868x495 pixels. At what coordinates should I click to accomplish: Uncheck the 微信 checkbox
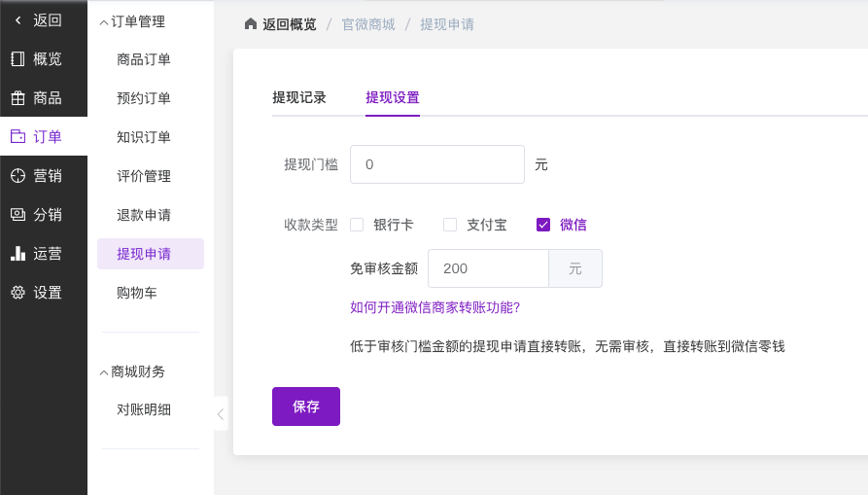(x=543, y=225)
